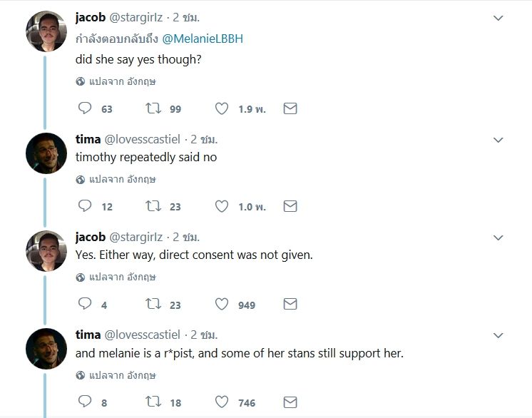Message the "timothy repeatedly said no" tweet
Screen dimensions: 532x418
coord(290,206)
